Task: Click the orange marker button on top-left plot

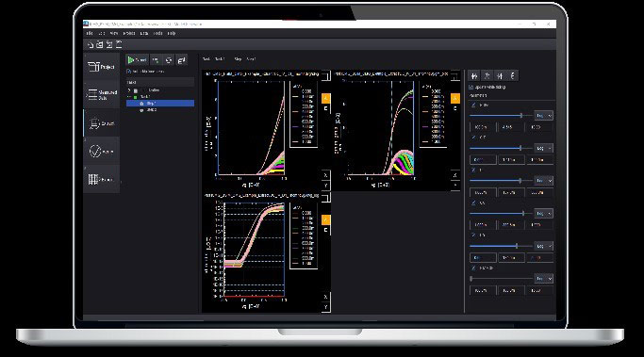Action: click(x=325, y=98)
